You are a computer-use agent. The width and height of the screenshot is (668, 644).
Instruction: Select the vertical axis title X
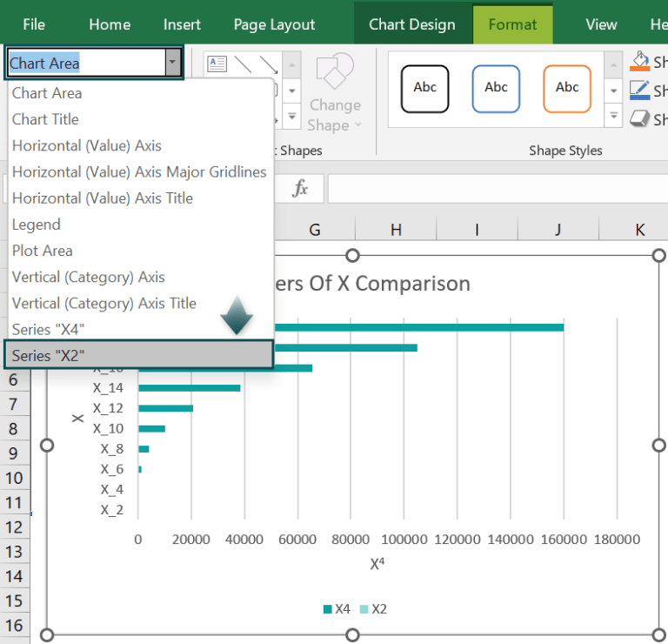(x=77, y=418)
